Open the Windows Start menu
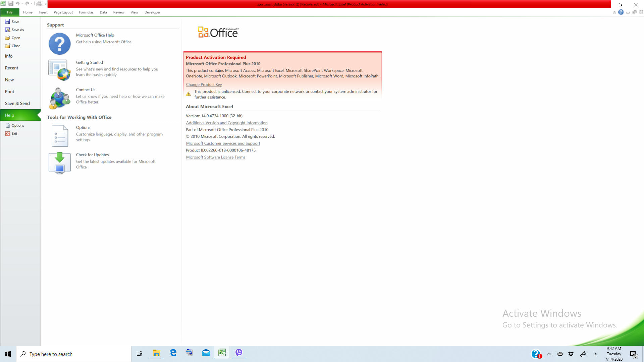 [x=8, y=354]
